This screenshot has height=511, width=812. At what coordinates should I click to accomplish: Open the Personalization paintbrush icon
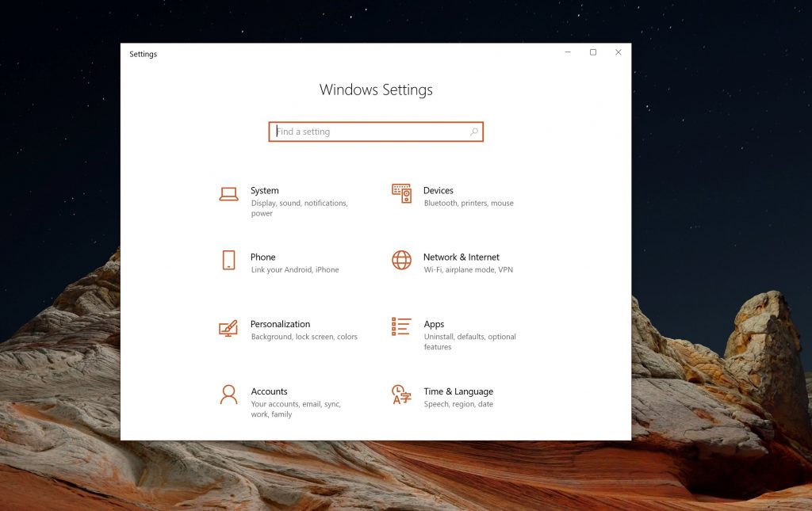228,328
